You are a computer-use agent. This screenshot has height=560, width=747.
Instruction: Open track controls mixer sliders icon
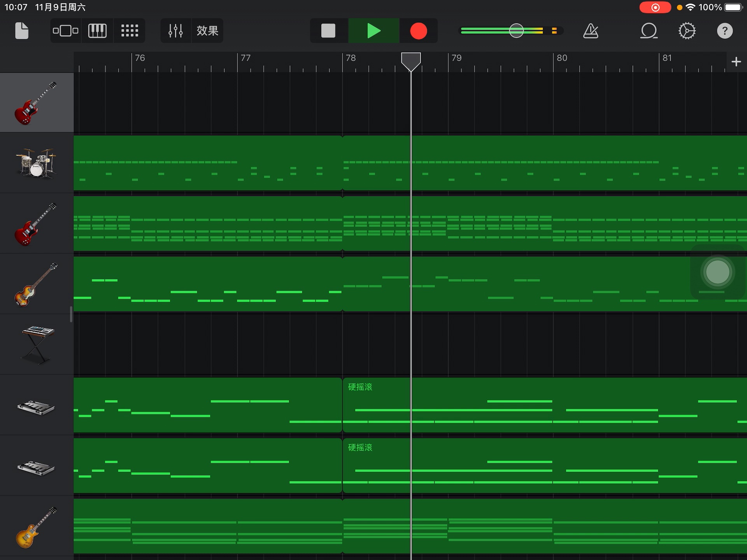coord(175,31)
